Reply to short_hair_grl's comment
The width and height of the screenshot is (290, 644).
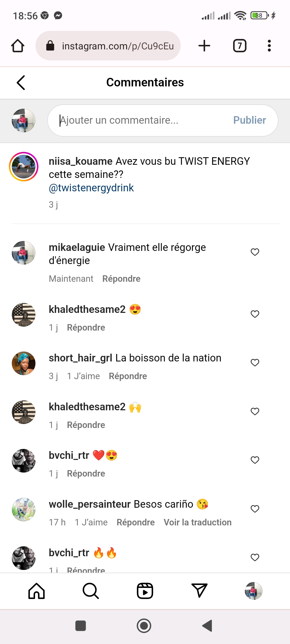pyautogui.click(x=128, y=376)
